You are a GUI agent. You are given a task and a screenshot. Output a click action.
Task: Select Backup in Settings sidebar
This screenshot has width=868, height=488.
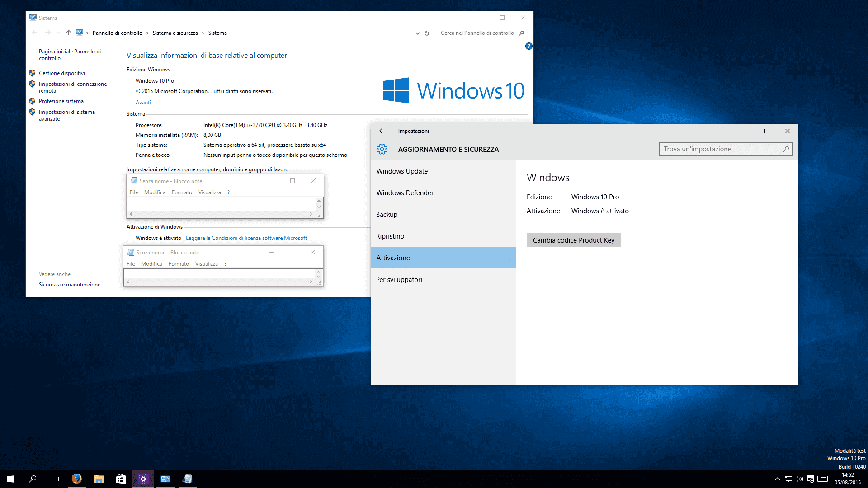[443, 215]
